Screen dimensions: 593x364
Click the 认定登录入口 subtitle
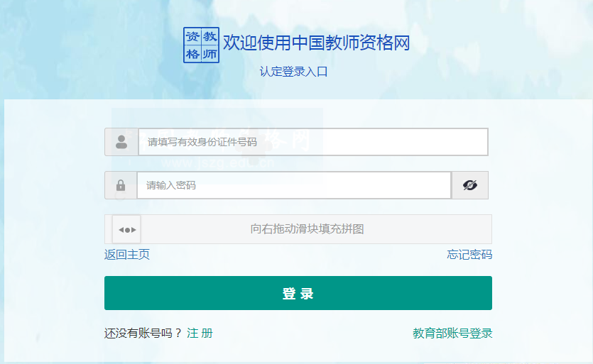click(x=293, y=72)
